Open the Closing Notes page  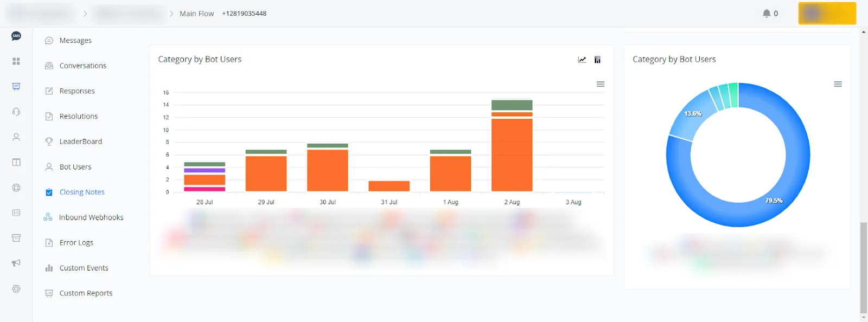pyautogui.click(x=82, y=192)
